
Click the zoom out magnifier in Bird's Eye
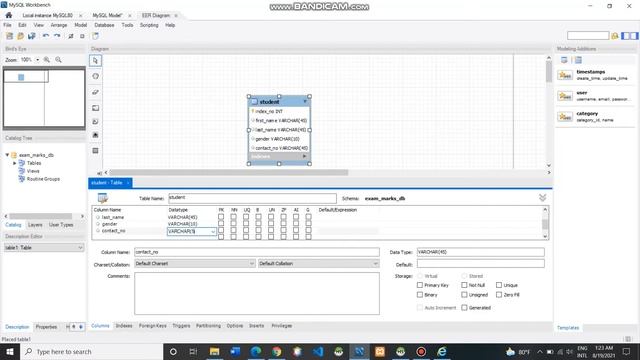tap(58, 60)
